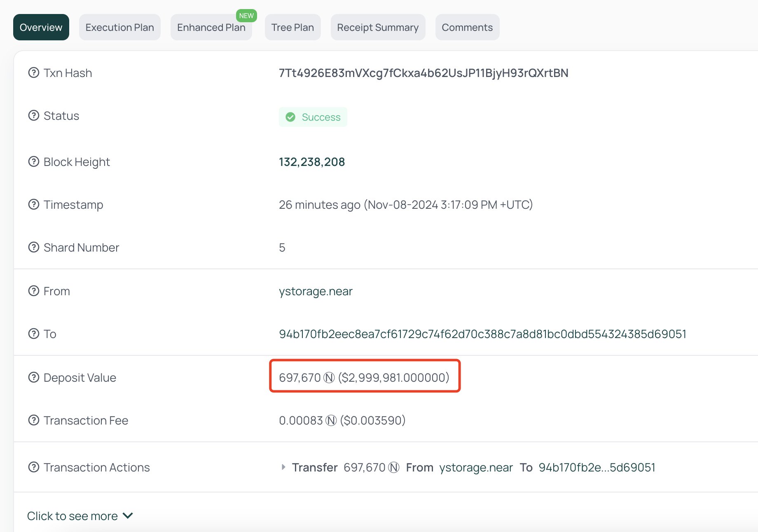The image size is (758, 532).
Task: Open sender ystorage.near in From row
Action: [316, 291]
